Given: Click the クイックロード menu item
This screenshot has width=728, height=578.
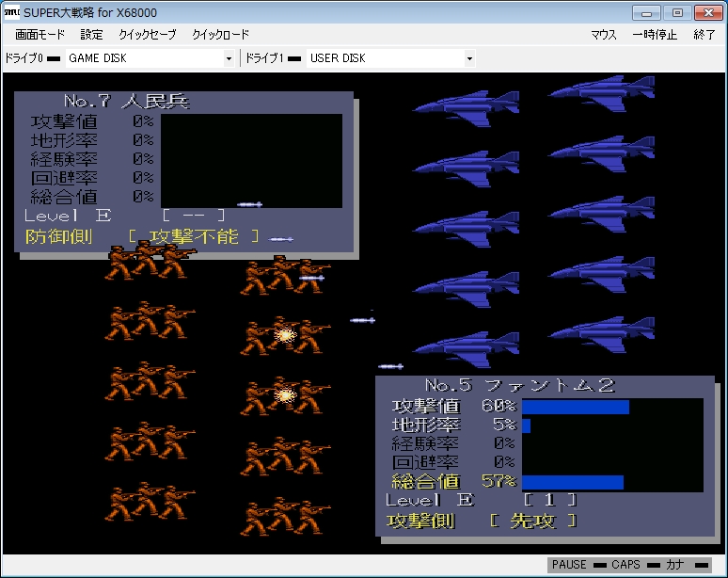Looking at the screenshot, I should [220, 35].
